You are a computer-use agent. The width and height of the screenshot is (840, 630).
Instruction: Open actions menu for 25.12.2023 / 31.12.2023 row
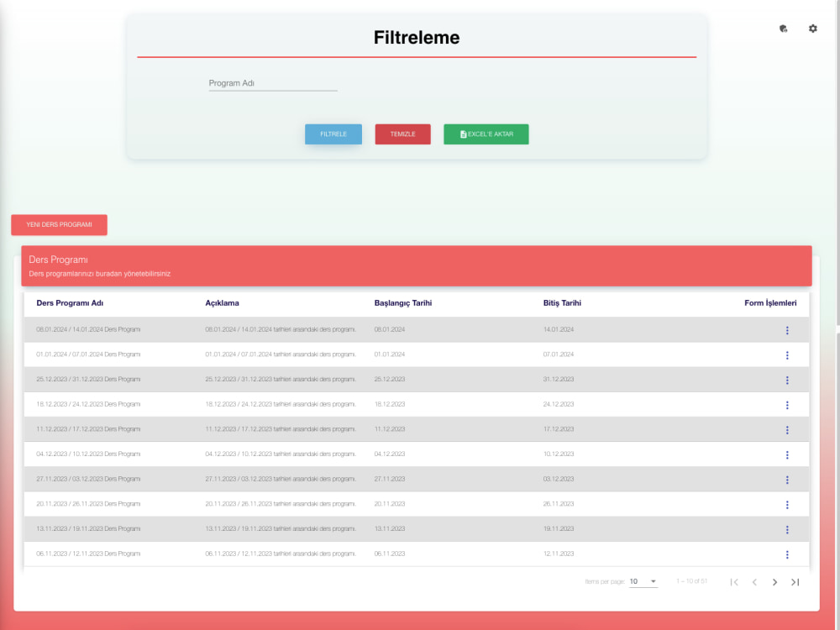point(787,380)
